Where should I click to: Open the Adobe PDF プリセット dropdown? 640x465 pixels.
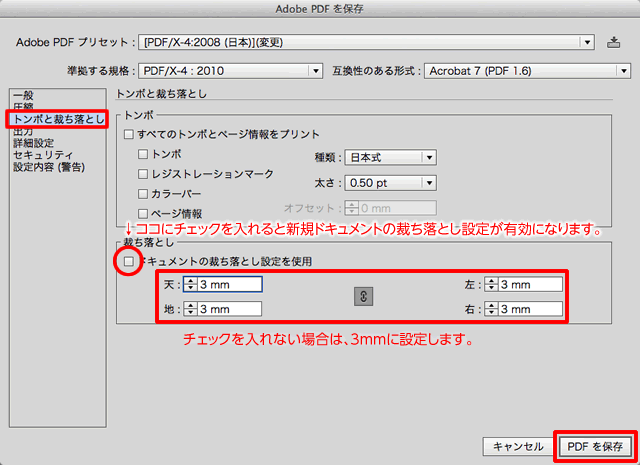point(366,42)
